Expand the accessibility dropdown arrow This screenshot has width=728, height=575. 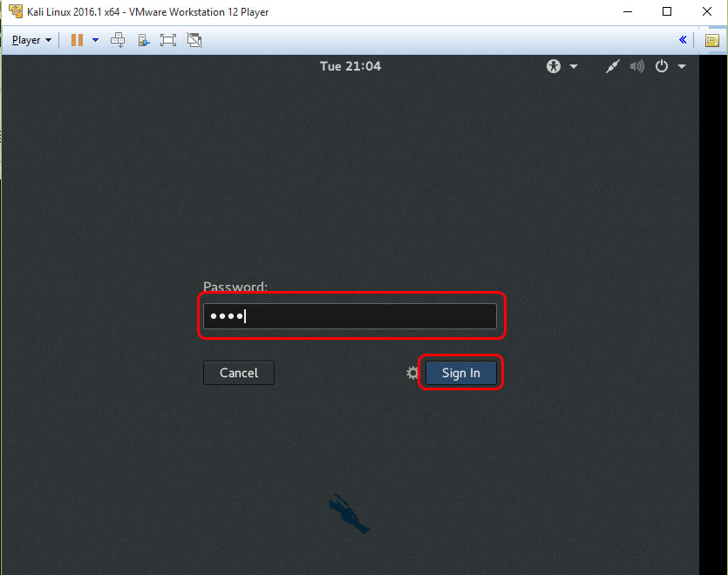[x=574, y=66]
